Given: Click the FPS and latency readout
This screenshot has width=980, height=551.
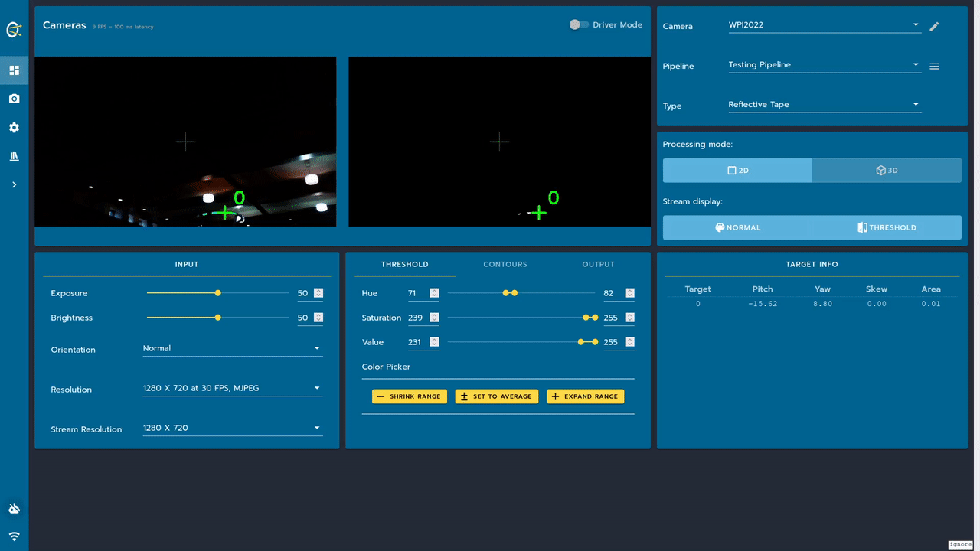Looking at the screenshot, I should pyautogui.click(x=123, y=27).
